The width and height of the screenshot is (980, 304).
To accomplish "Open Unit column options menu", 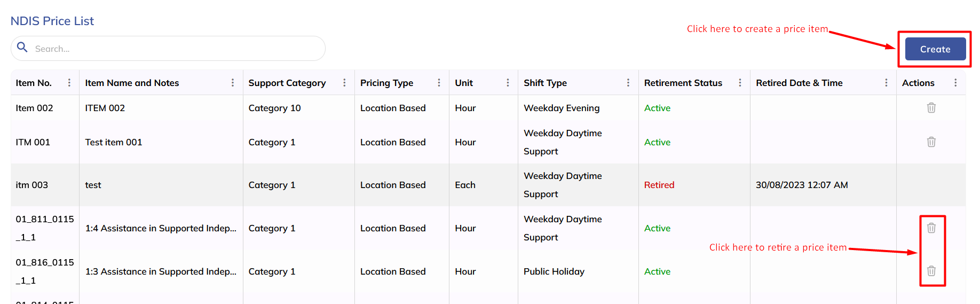I will (508, 83).
